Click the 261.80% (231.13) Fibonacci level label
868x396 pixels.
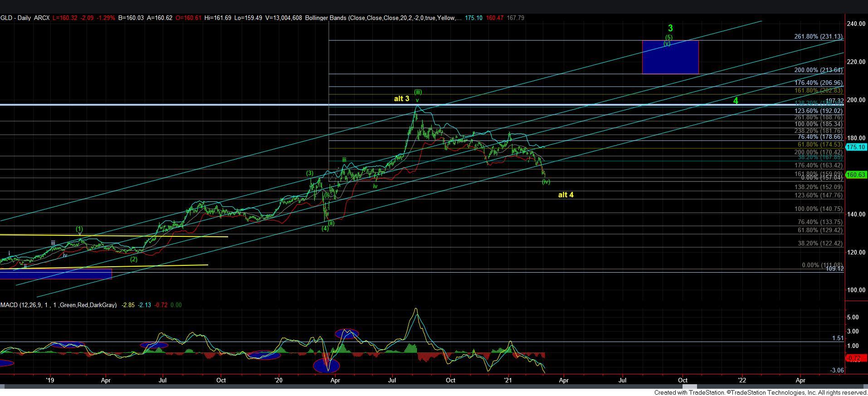tap(818, 37)
